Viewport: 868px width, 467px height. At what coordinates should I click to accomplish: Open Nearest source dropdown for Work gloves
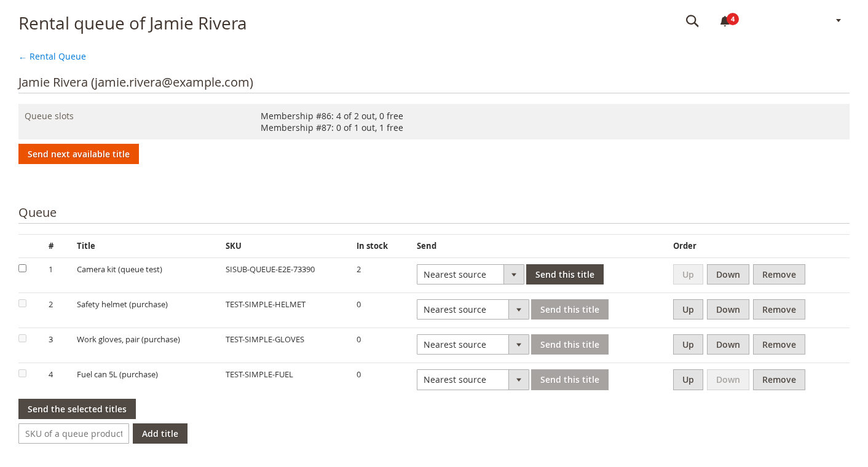[x=473, y=345]
